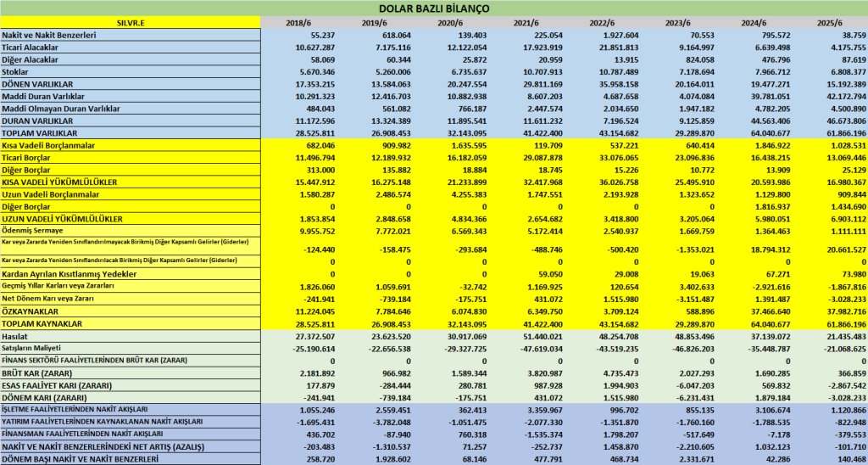Click the FİNANS SEKTÖRÜ FAALİYETLERİNDEN BRÜT KAR label
The width and height of the screenshot is (868, 465).
coord(94,360)
